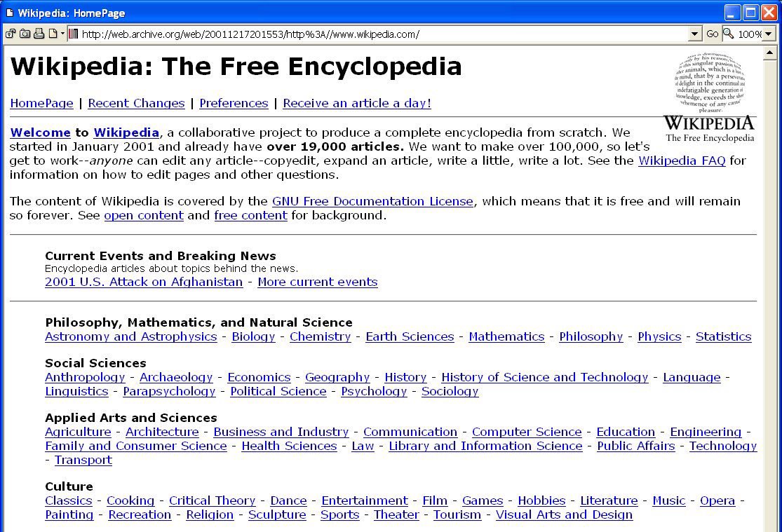Open the Anthropology link
The height and width of the screenshot is (532, 782).
click(85, 377)
